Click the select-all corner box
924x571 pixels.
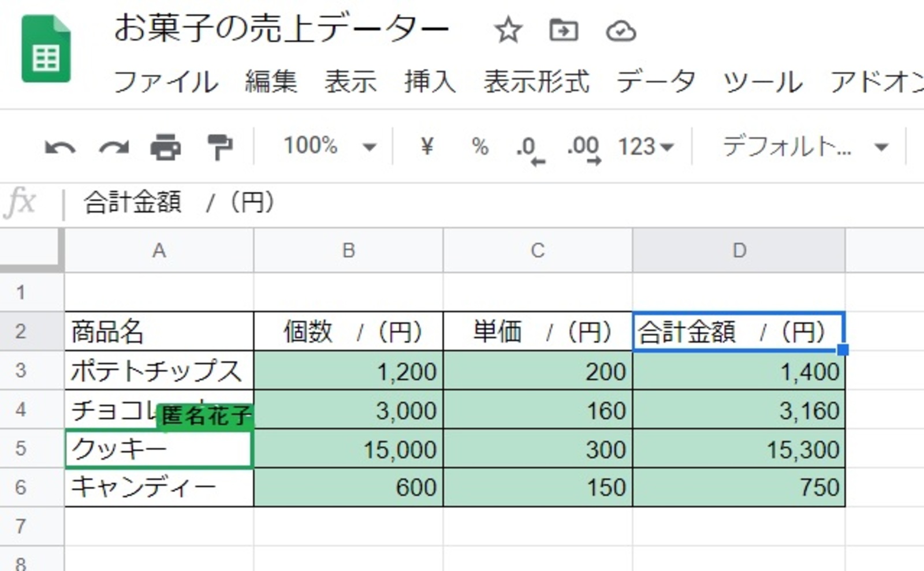(x=32, y=249)
